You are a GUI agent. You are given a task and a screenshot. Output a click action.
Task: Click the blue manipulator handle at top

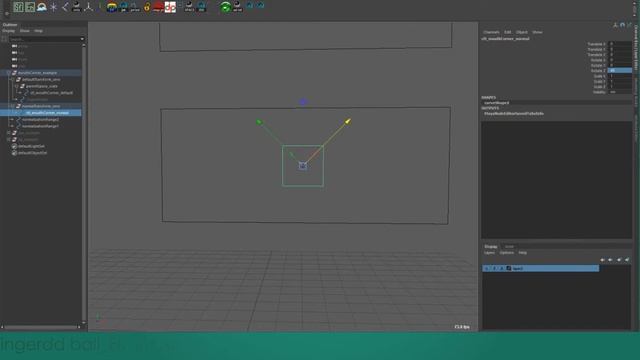point(303,102)
